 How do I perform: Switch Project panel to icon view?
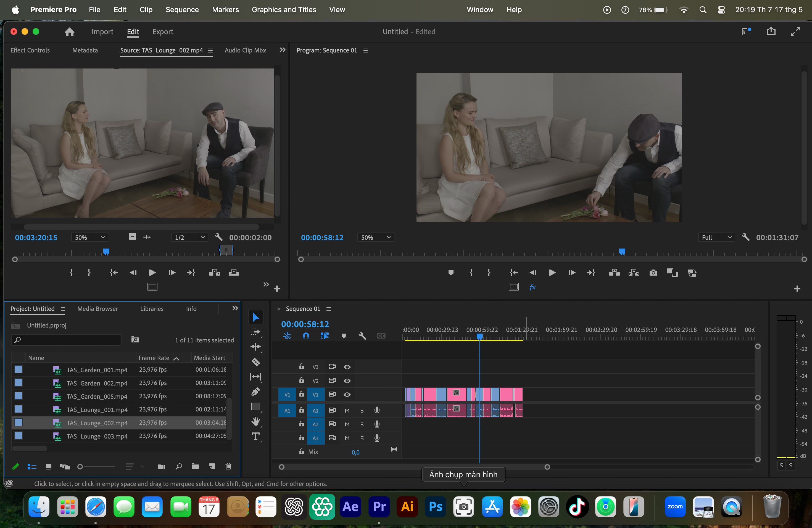pos(48,467)
